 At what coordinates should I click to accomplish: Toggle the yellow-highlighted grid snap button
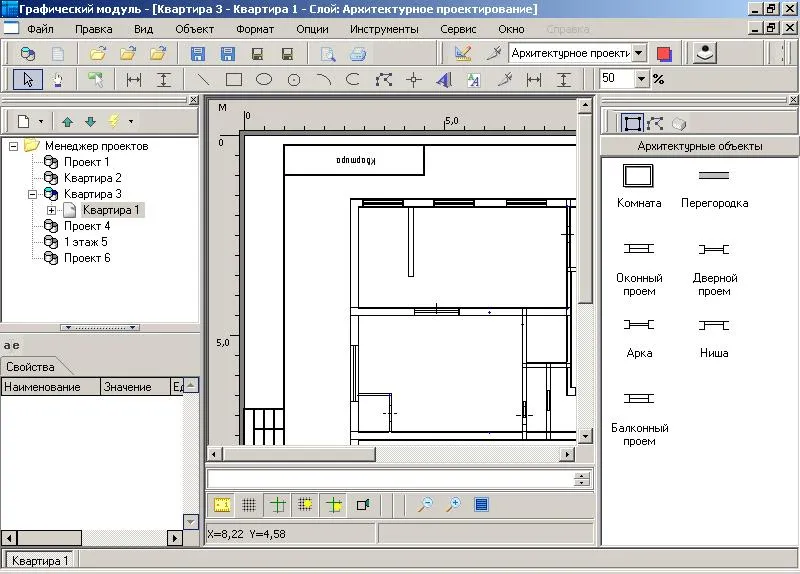point(305,505)
